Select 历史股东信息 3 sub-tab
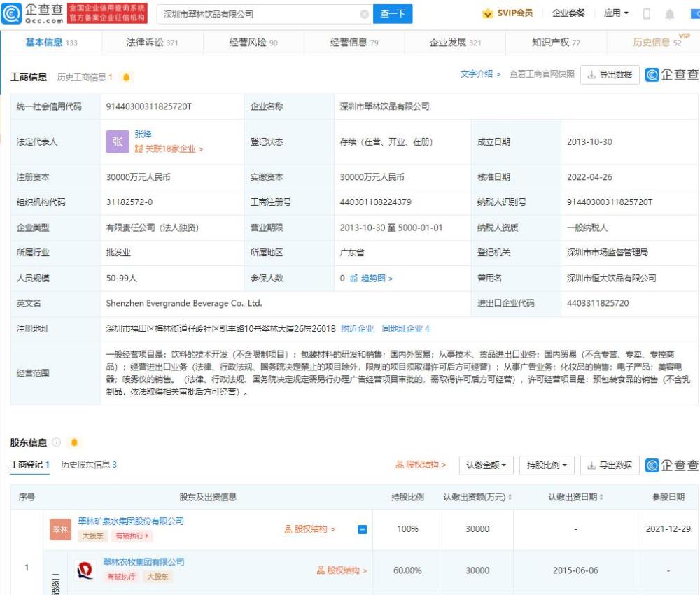This screenshot has height=595, width=700. [89, 465]
